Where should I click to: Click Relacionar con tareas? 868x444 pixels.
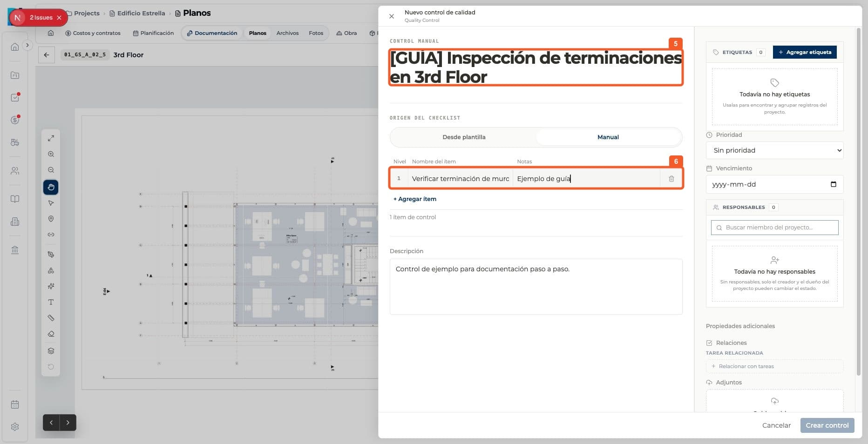click(x=774, y=366)
